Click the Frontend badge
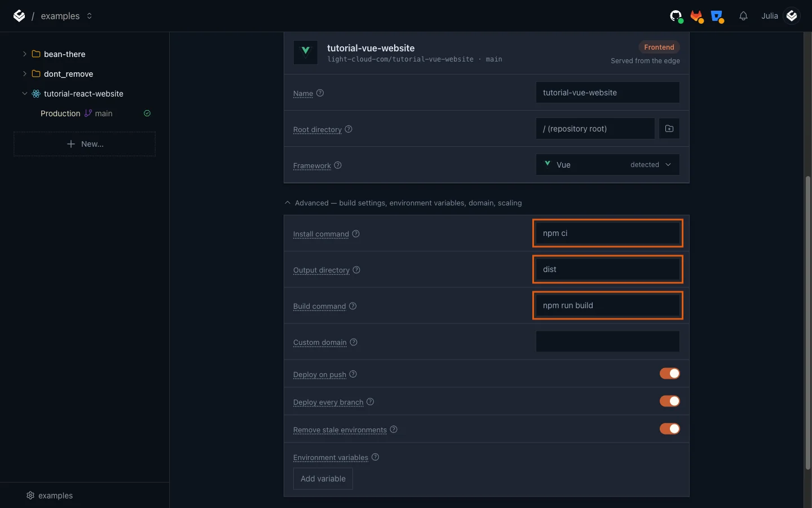This screenshot has width=812, height=508. click(x=659, y=47)
